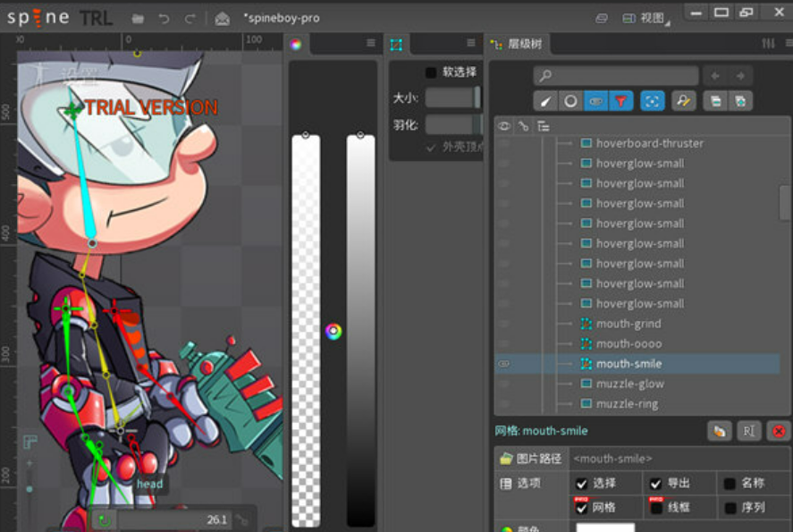Select the mouth-smile tree row

[x=637, y=364]
